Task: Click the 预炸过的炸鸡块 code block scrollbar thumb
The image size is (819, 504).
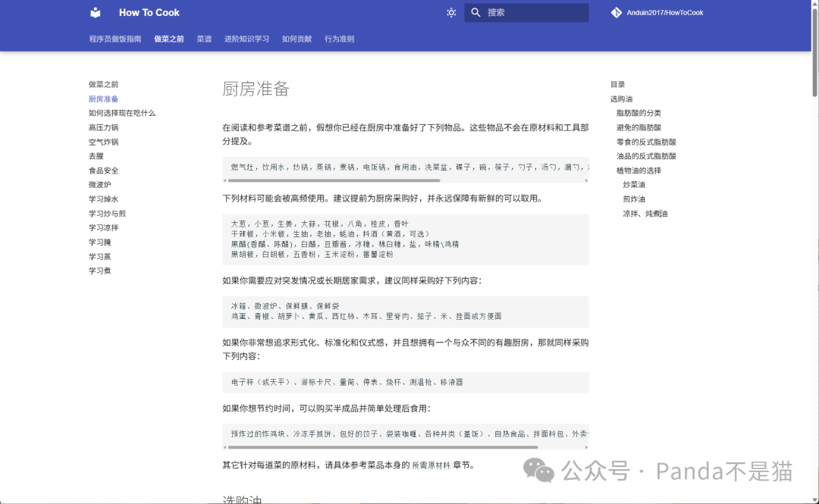Action: tap(383, 447)
